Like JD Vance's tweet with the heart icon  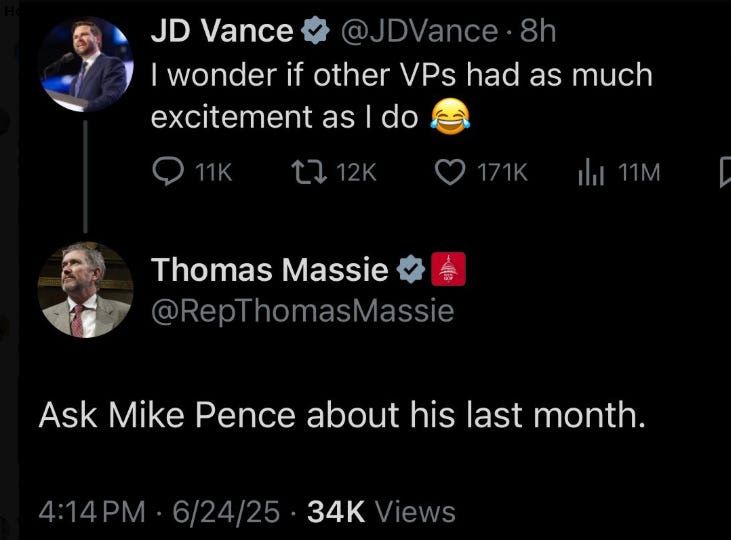coord(452,173)
